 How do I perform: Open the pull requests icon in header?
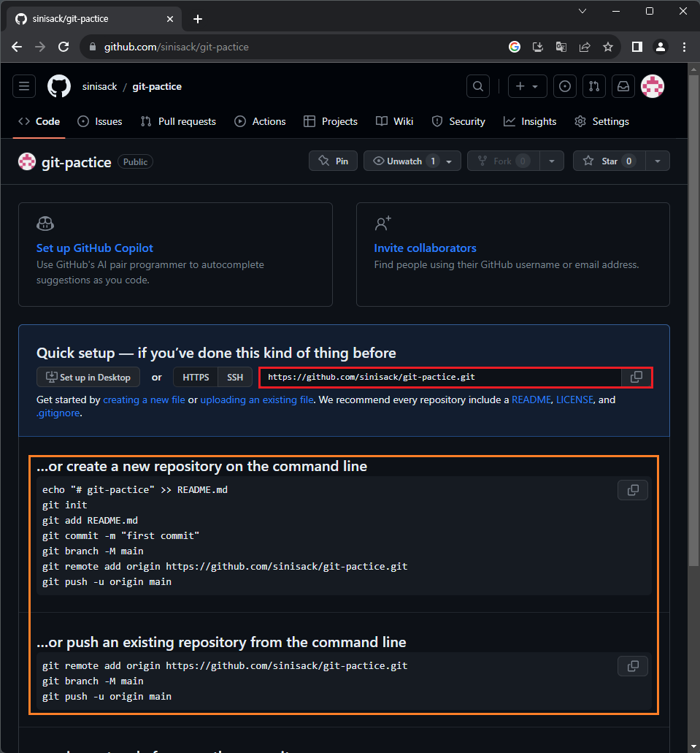[x=594, y=86]
